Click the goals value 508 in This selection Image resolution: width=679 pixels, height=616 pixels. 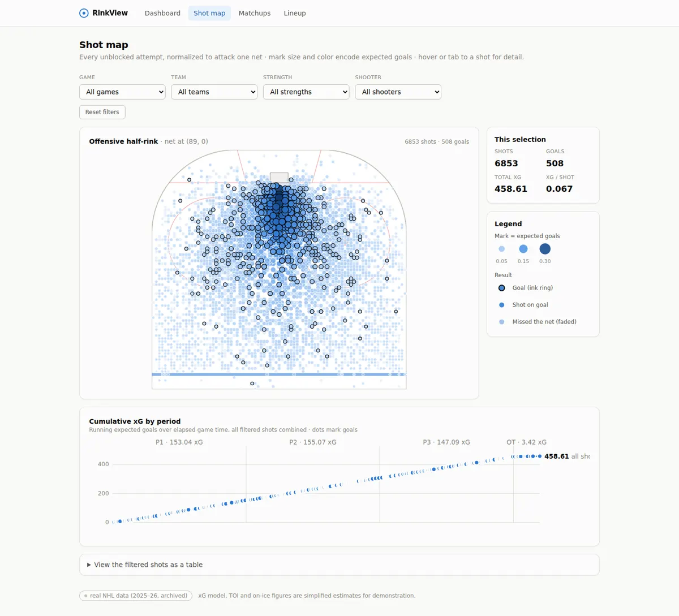(x=555, y=163)
